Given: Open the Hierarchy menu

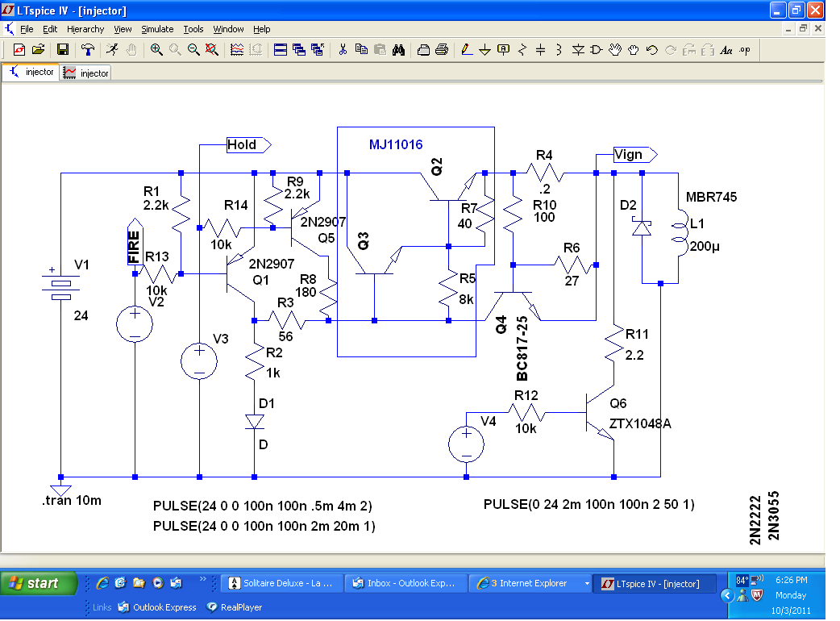Looking at the screenshot, I should pos(85,29).
